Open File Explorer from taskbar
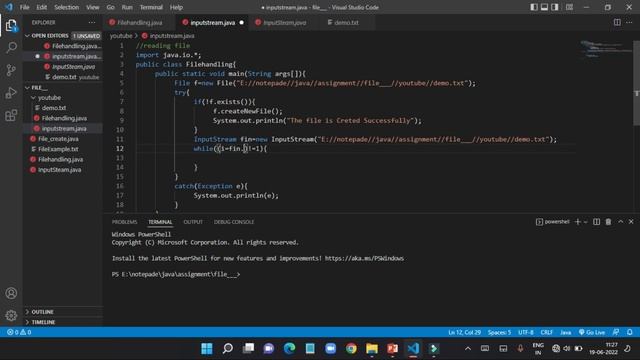Screen dimensions: 640x360 [372, 349]
